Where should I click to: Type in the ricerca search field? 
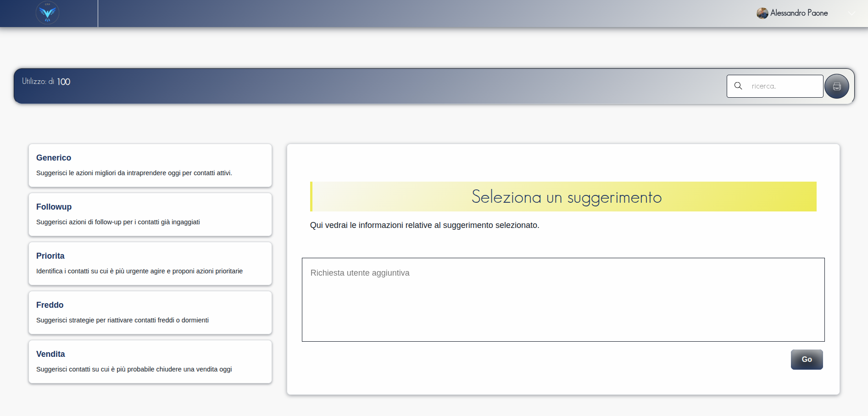click(x=785, y=86)
